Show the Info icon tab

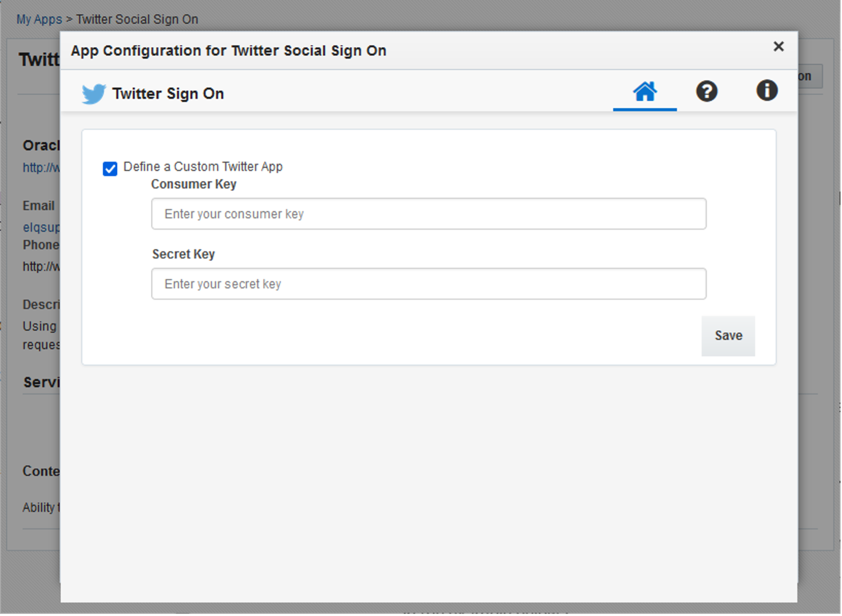768,91
